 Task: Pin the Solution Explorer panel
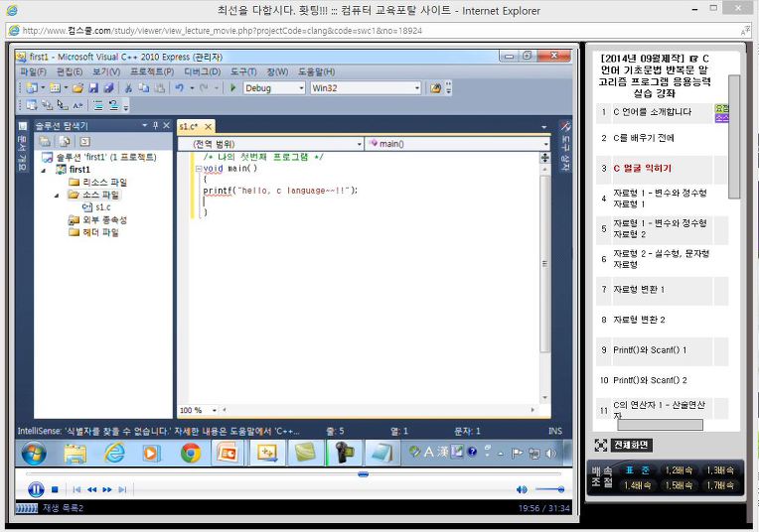(x=155, y=125)
